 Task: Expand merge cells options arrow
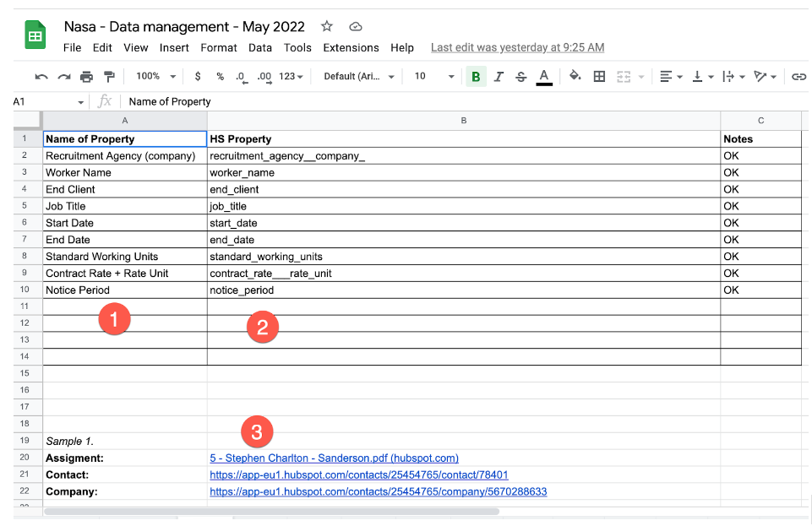641,77
